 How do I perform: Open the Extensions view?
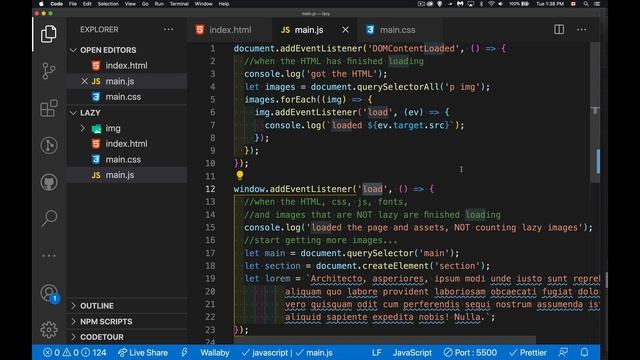49,108
